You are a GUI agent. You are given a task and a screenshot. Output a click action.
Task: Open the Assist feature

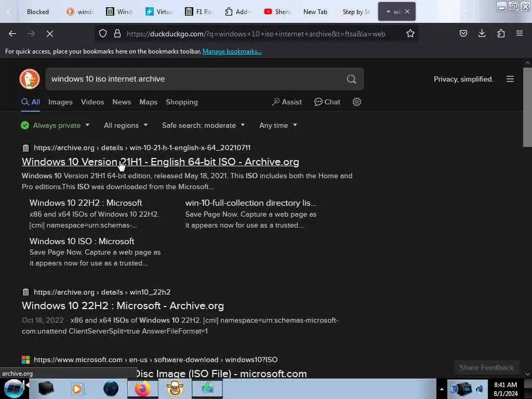click(x=287, y=102)
